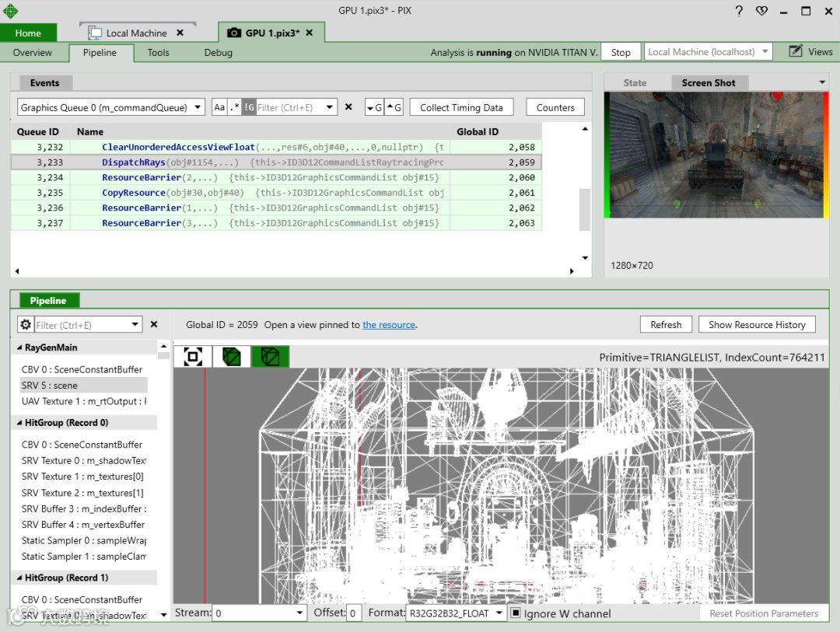Open 'the resource' link
Image resolution: width=840 pixels, height=632 pixels.
pos(389,325)
